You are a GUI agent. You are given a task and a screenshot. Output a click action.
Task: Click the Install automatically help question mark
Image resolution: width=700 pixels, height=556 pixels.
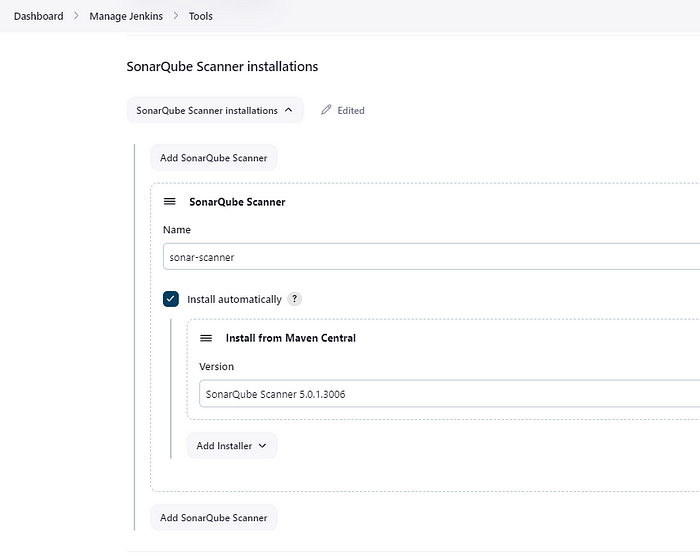(294, 299)
